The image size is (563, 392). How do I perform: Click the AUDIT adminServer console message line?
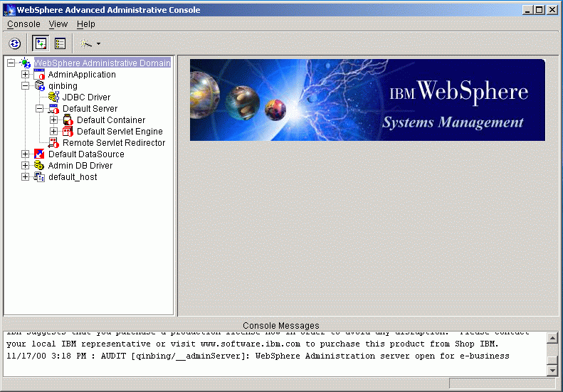[x=258, y=356]
